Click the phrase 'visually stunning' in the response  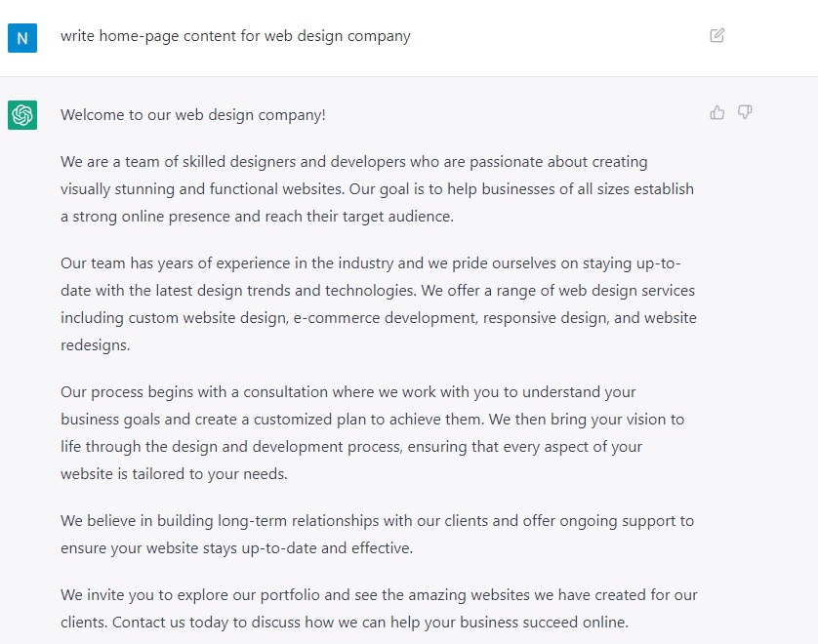pyautogui.click(x=117, y=189)
